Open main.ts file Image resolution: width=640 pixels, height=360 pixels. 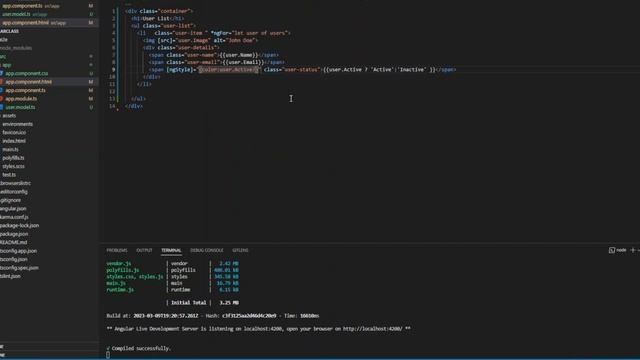10,149
